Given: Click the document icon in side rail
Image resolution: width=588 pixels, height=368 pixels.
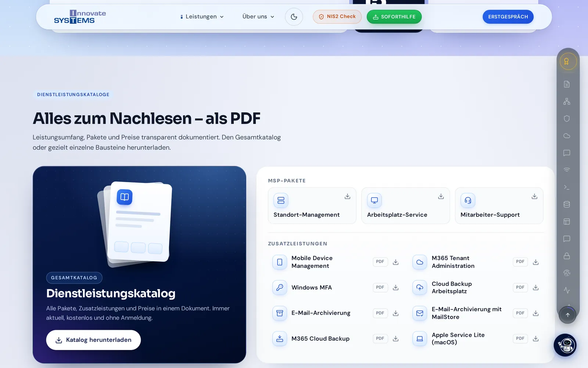Looking at the screenshot, I should [567, 84].
